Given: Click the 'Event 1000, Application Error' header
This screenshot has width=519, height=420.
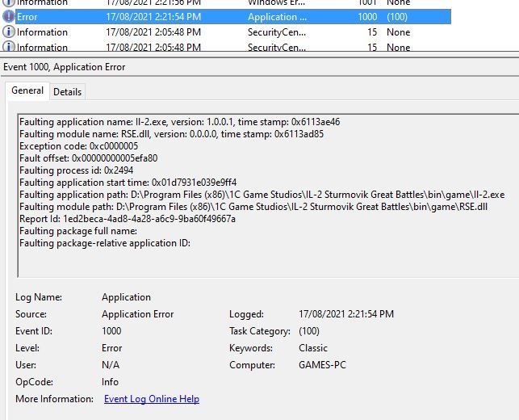Looking at the screenshot, I should (x=65, y=67).
